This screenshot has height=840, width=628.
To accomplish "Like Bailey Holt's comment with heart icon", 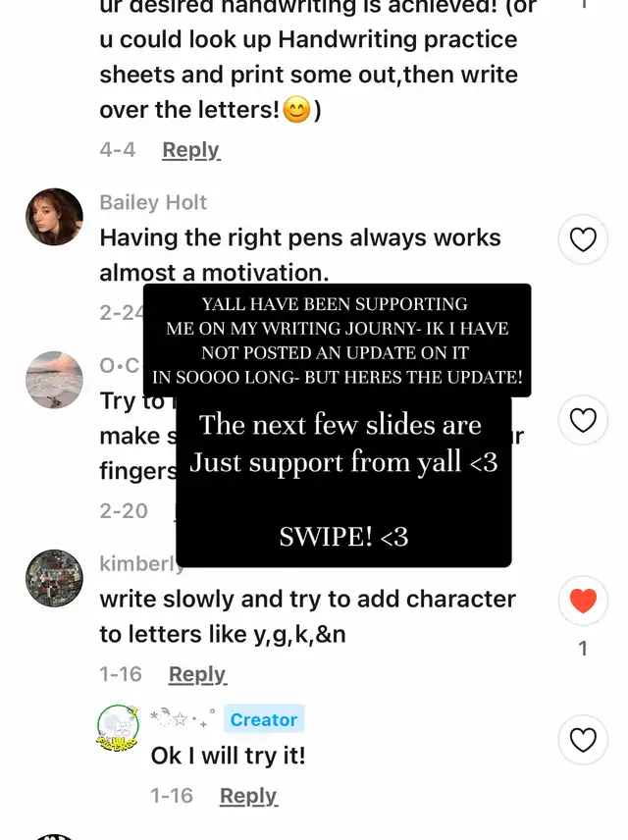I will point(583,239).
